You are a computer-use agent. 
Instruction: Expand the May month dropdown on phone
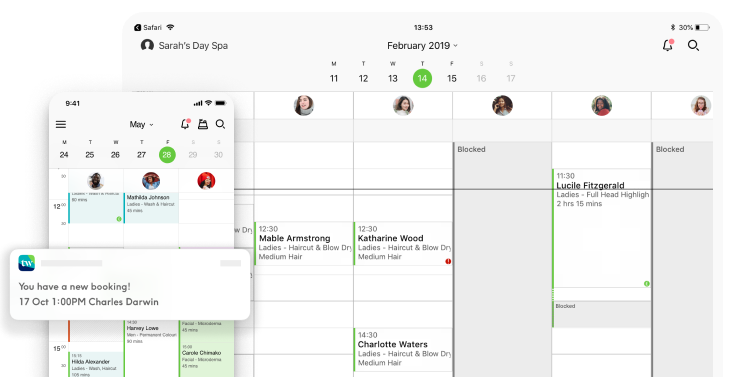point(142,124)
